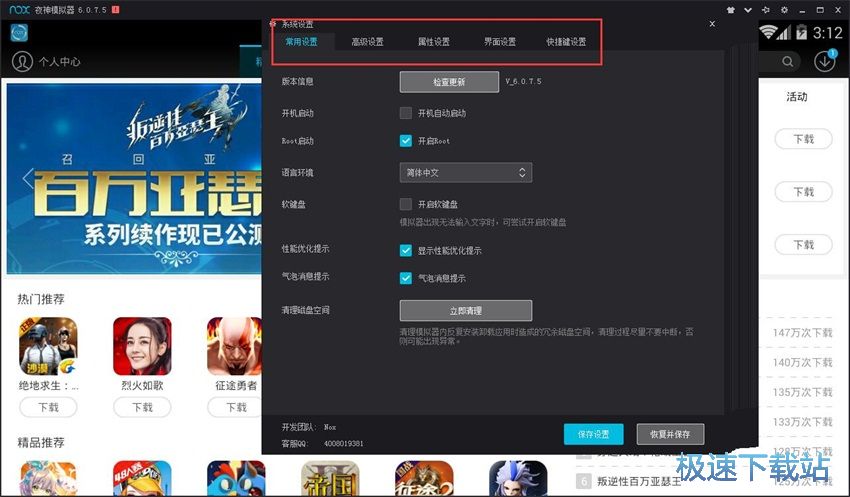Open the skin theme shirt icon

click(x=731, y=10)
